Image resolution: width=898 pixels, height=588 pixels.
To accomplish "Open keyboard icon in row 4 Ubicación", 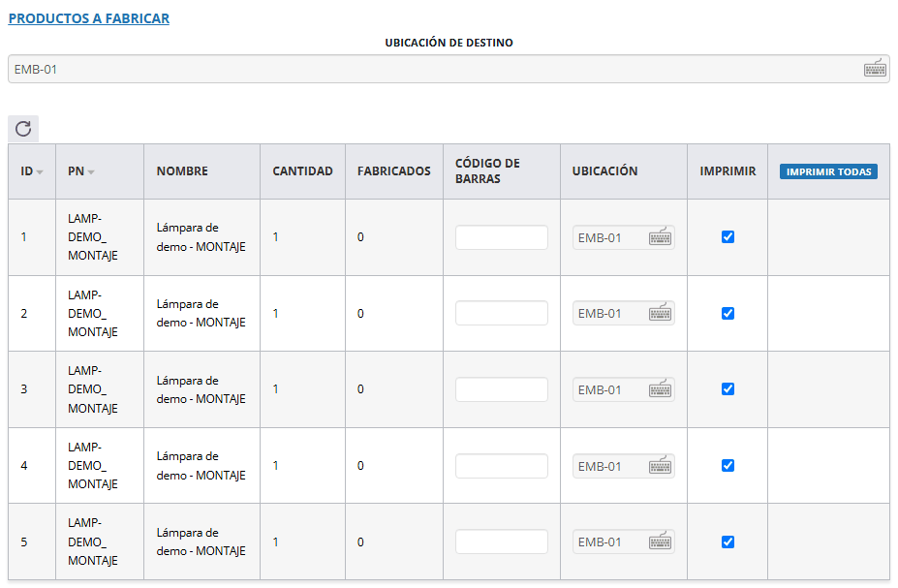I will (660, 466).
